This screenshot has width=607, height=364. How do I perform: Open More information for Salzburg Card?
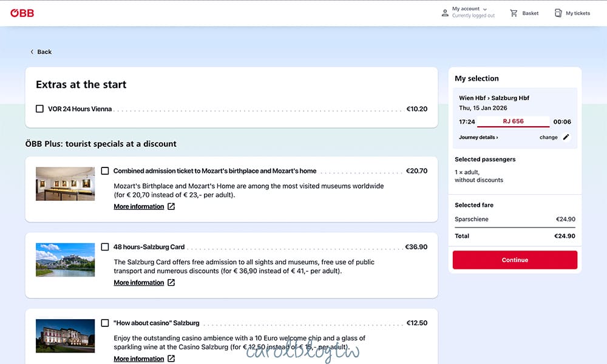pos(138,283)
